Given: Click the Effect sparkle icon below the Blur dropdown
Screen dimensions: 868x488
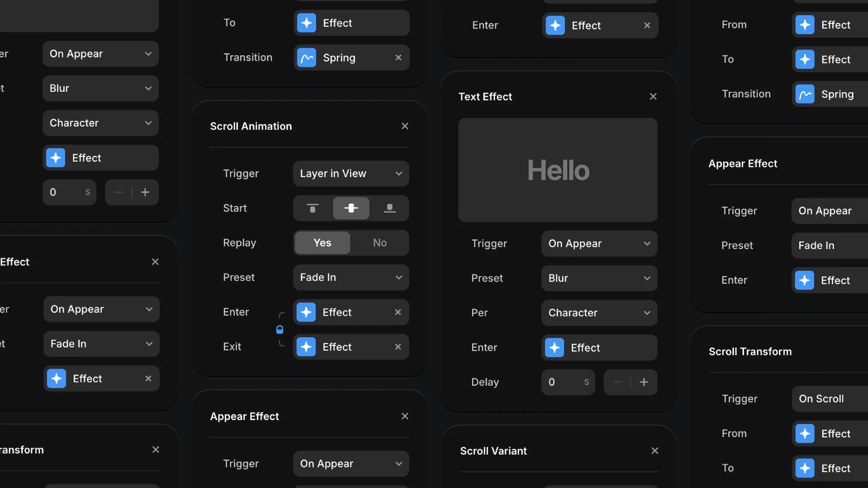Looking at the screenshot, I should [56, 158].
